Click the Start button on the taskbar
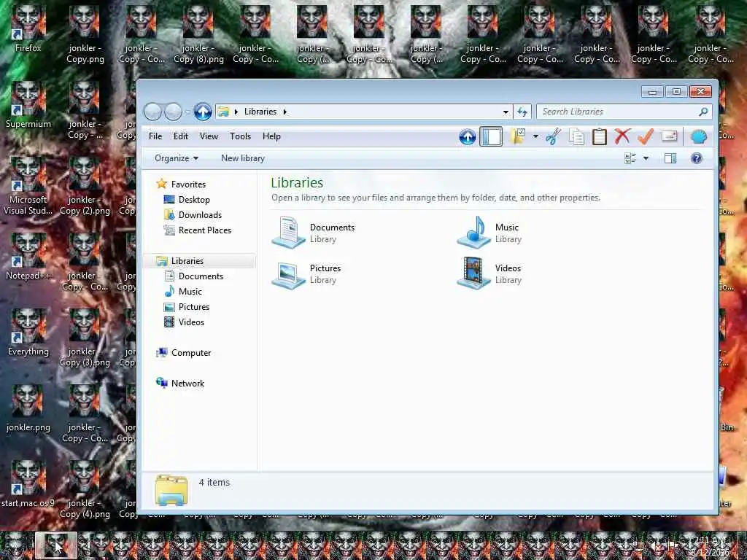Viewport: 747px width, 560px height. pos(16,545)
